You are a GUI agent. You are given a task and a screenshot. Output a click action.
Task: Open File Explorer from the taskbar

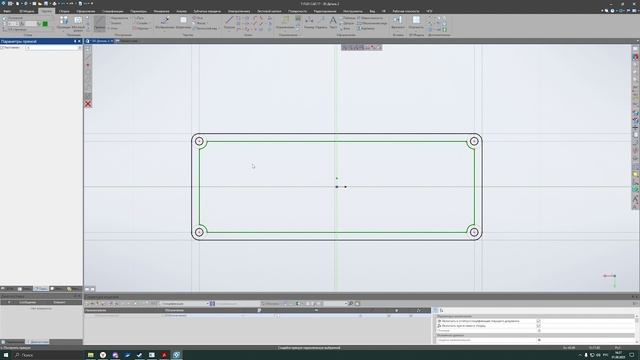(91, 355)
